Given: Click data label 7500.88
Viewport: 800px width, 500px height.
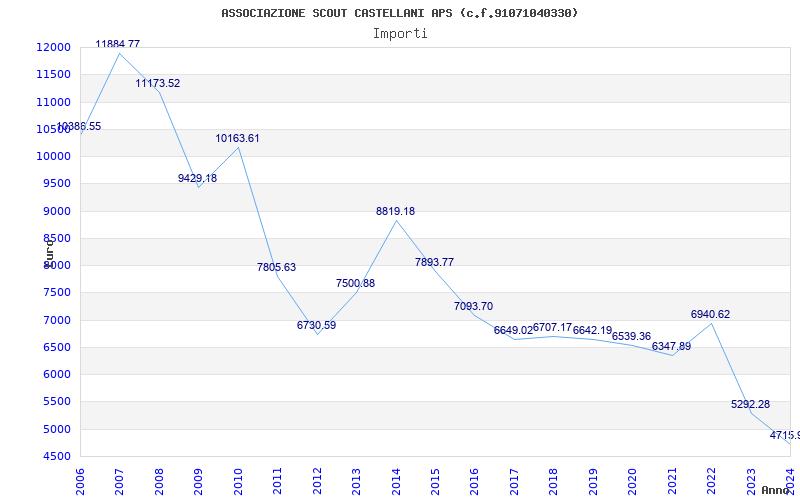Looking at the screenshot, I should tap(356, 283).
